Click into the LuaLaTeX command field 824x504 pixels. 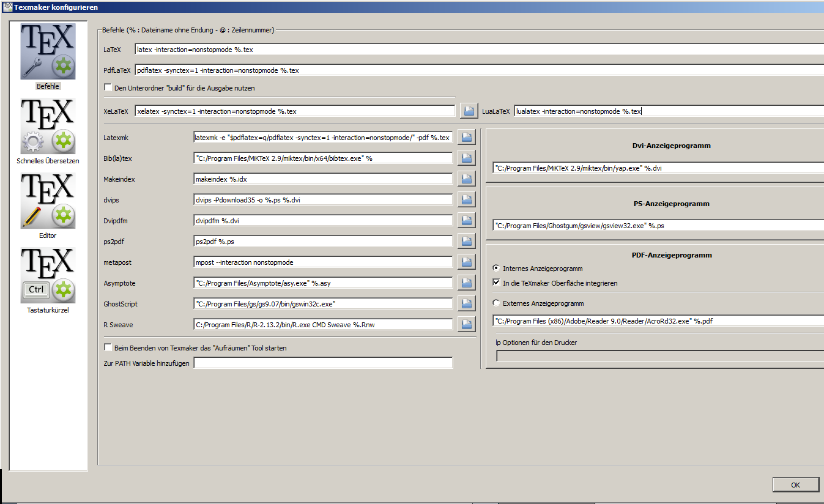point(668,111)
